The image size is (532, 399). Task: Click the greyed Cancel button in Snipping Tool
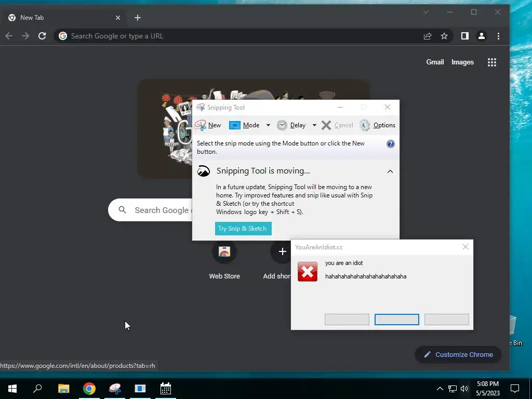pos(337,125)
